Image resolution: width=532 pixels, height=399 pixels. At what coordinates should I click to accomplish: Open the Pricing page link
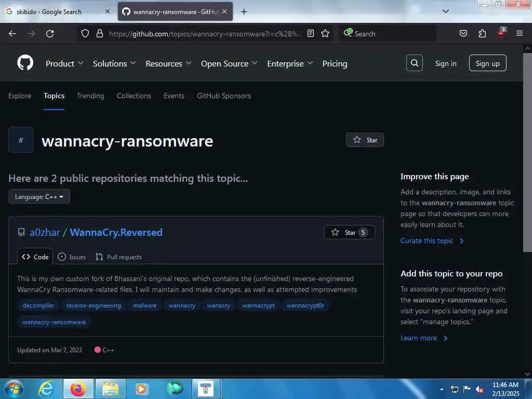click(335, 63)
